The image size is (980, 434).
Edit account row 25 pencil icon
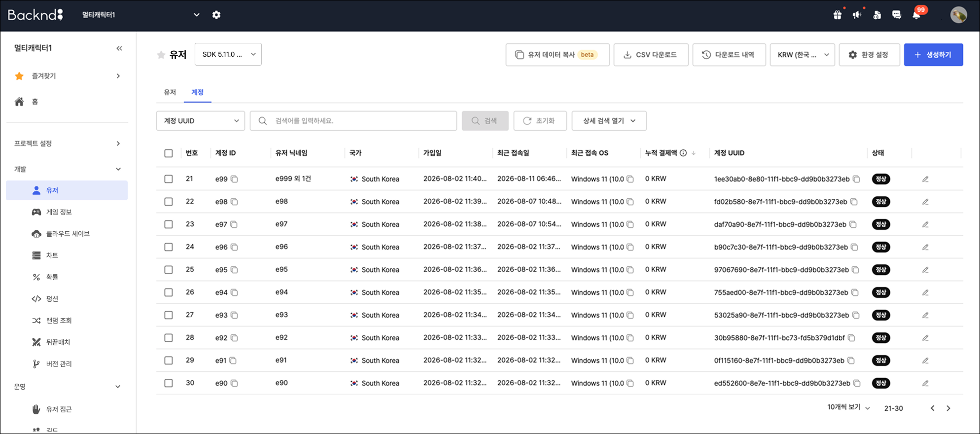[925, 270]
